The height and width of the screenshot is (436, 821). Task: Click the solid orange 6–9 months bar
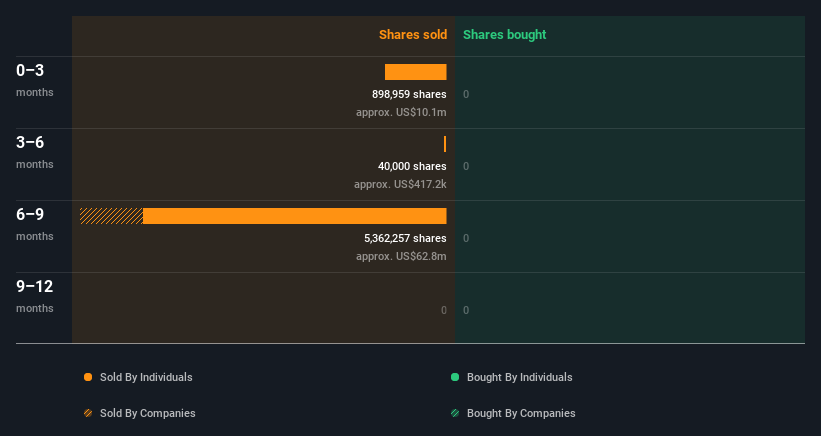pyautogui.click(x=295, y=216)
